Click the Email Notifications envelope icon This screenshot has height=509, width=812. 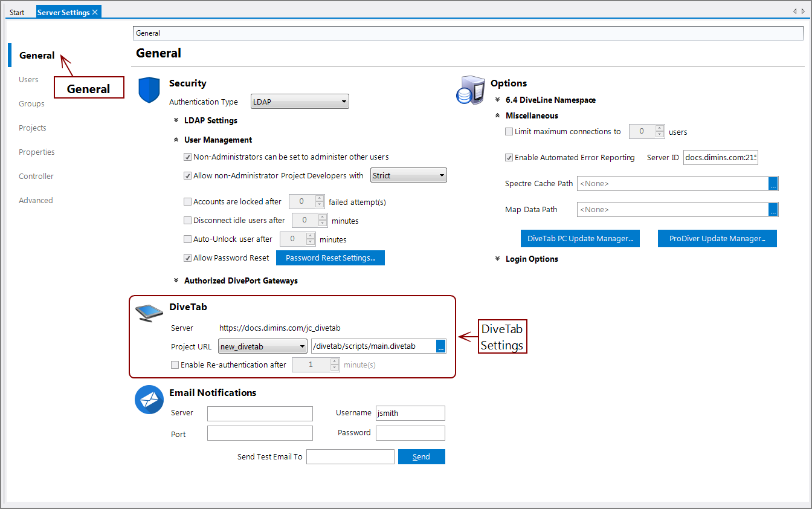tap(149, 400)
